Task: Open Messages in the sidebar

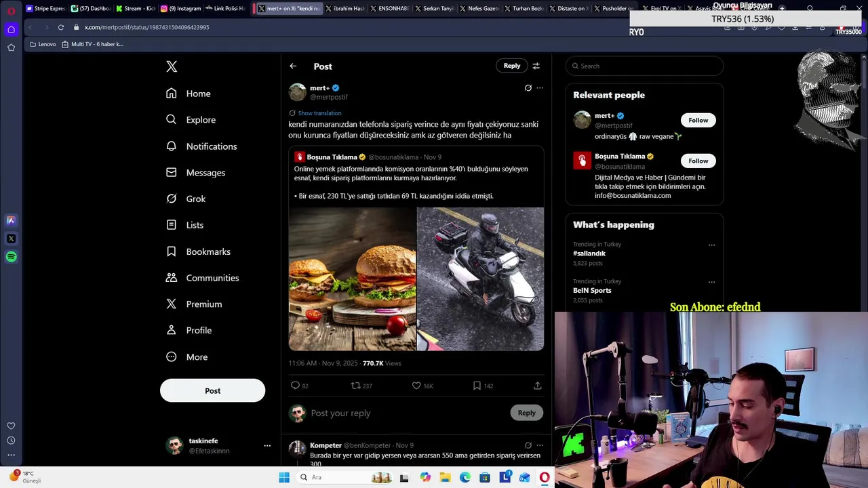Action: pos(195,172)
